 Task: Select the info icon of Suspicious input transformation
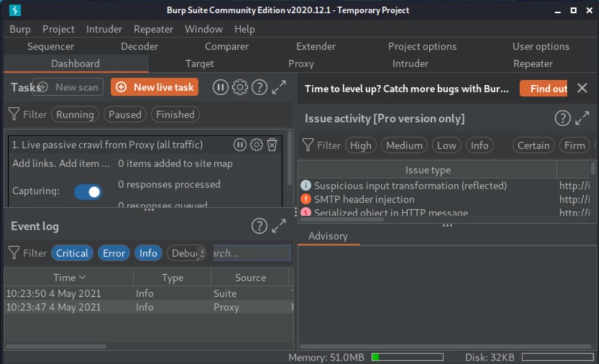pos(305,185)
